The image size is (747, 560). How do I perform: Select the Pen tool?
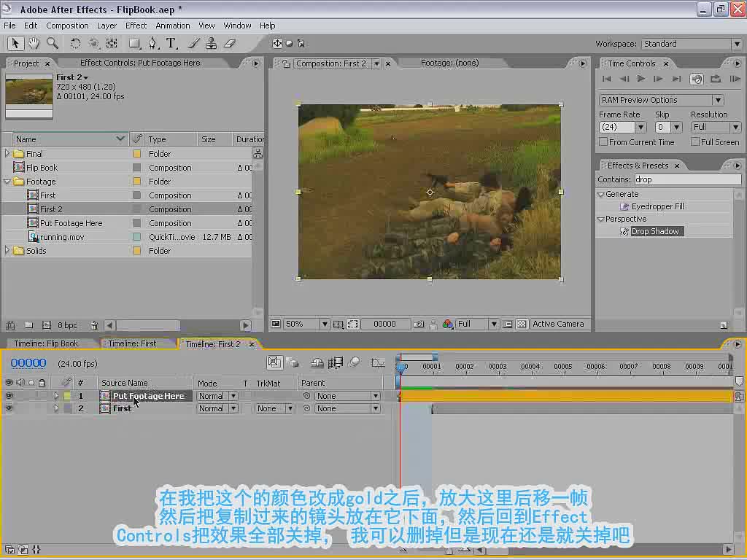tap(152, 44)
